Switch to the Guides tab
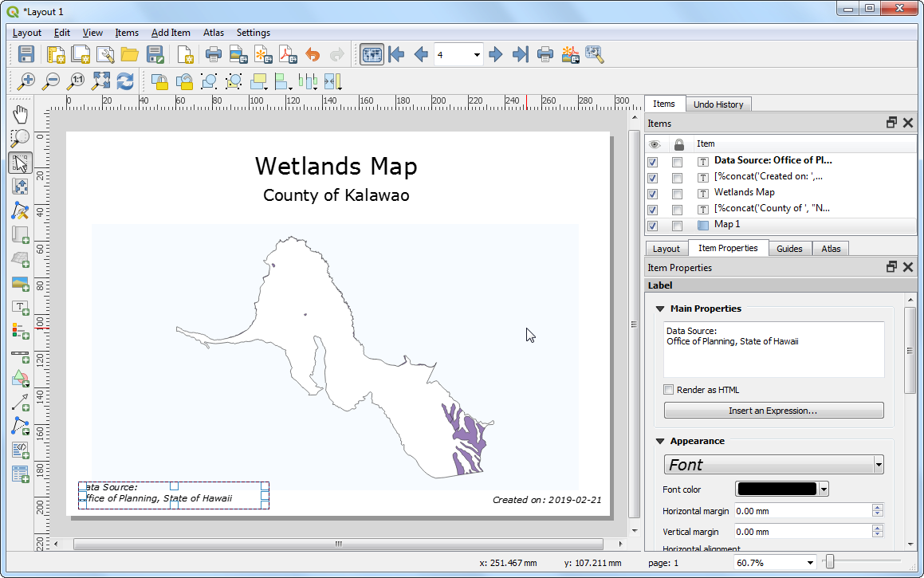Viewport: 924px width, 578px height. coord(789,249)
